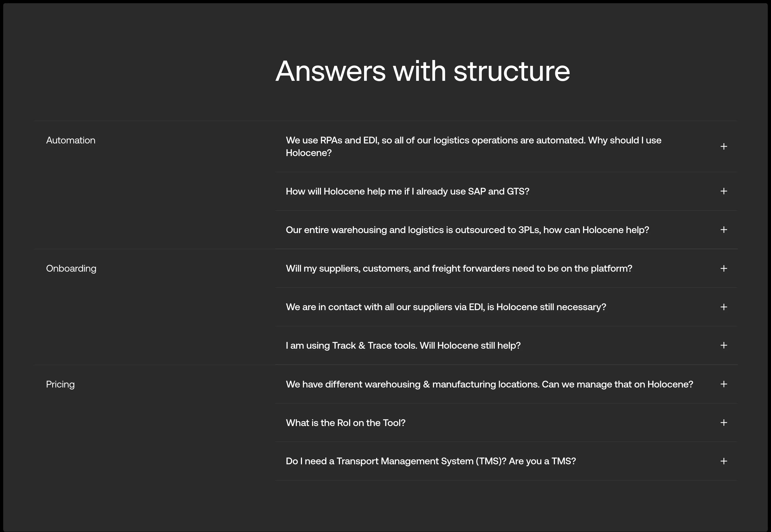Viewport: 771px width, 532px height.
Task: Select the Onboarding category
Action: (x=71, y=268)
